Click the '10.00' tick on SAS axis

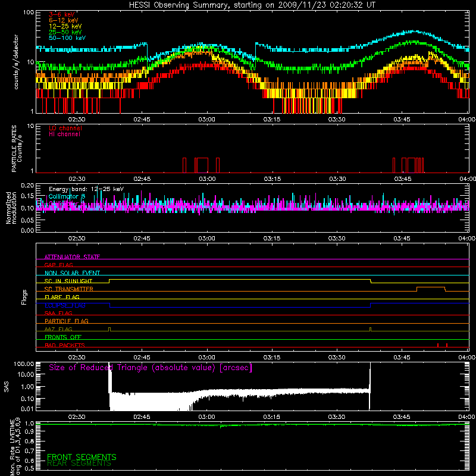[x=25, y=374]
